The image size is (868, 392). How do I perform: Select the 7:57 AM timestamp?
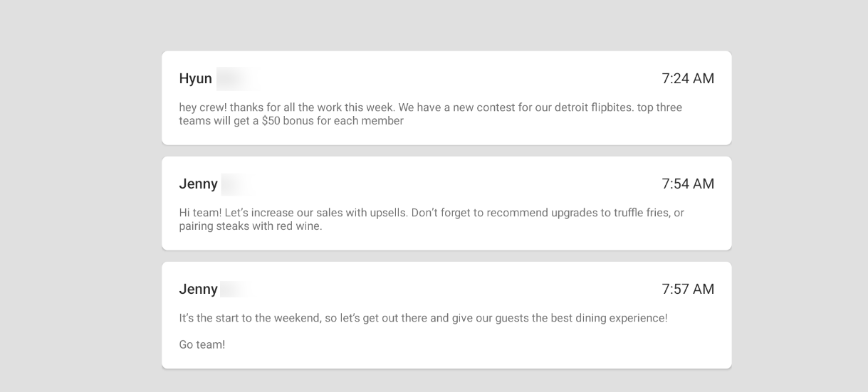tap(687, 290)
